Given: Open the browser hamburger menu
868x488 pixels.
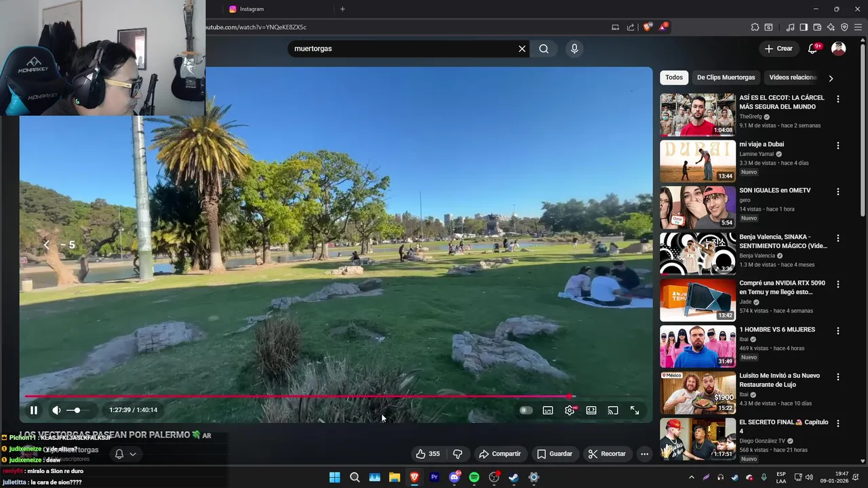Looking at the screenshot, I should (x=858, y=27).
